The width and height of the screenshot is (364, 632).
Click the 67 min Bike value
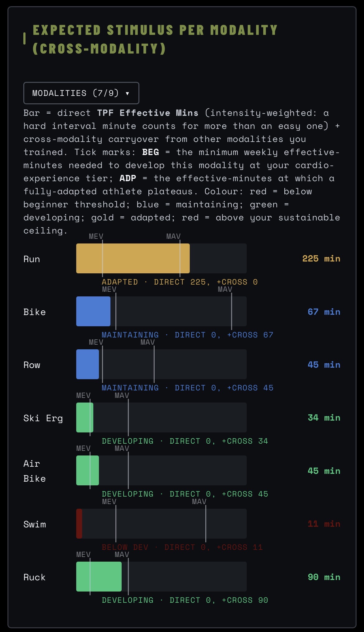pos(324,312)
